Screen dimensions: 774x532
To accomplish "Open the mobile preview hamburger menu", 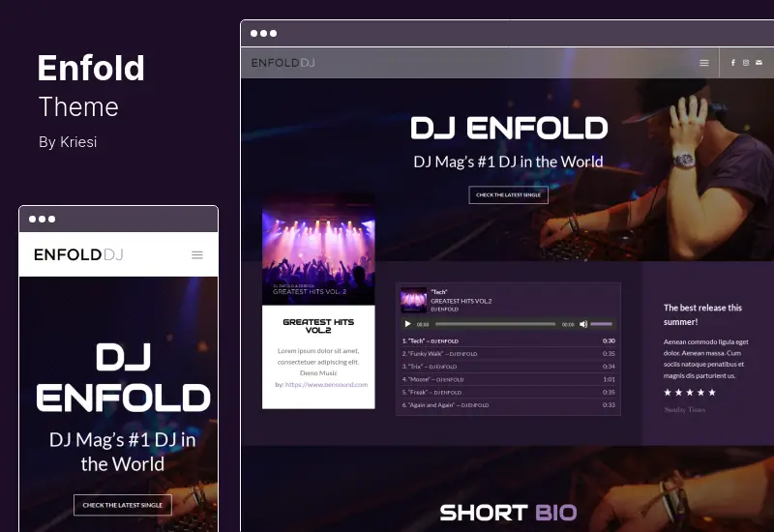I will (197, 254).
